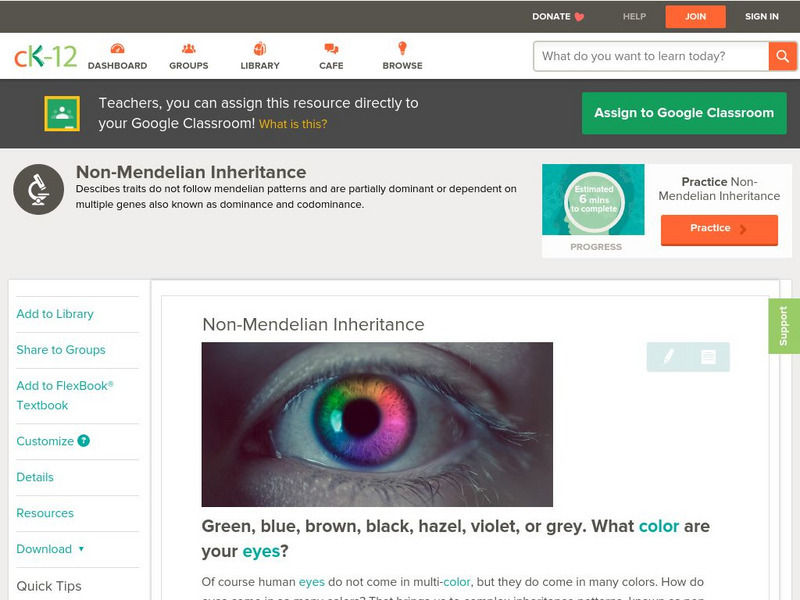Click the article heading above the eye image
This screenshot has height=600, width=800.
click(x=313, y=324)
